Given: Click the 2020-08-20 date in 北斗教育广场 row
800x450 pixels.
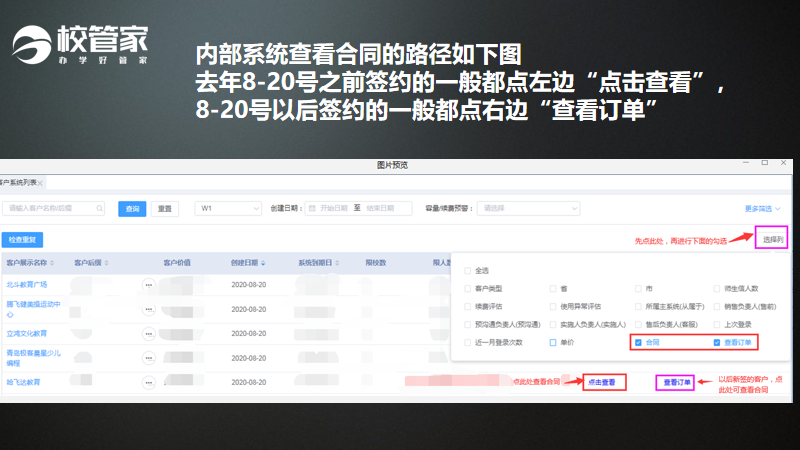Looking at the screenshot, I should coord(248,285).
